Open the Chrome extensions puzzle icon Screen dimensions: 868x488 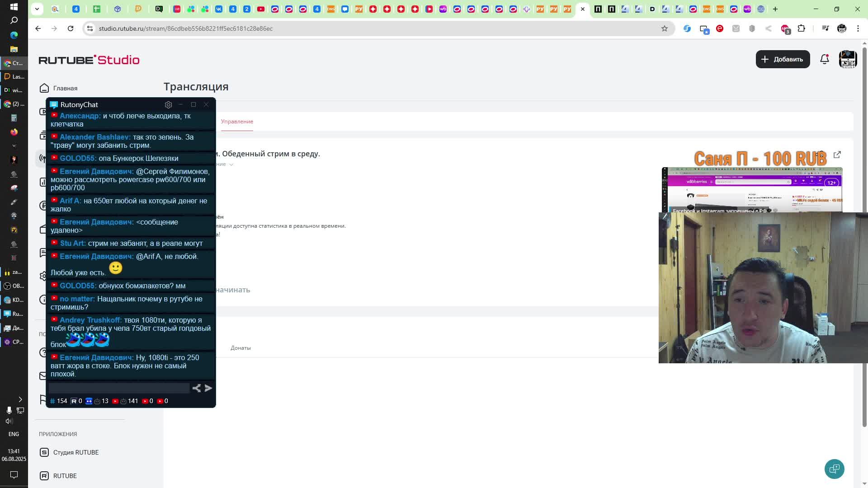click(x=801, y=28)
